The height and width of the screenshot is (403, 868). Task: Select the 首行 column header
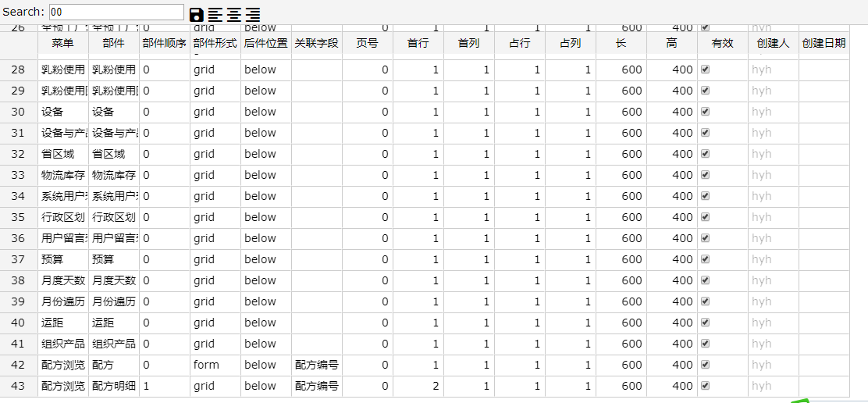coord(418,43)
